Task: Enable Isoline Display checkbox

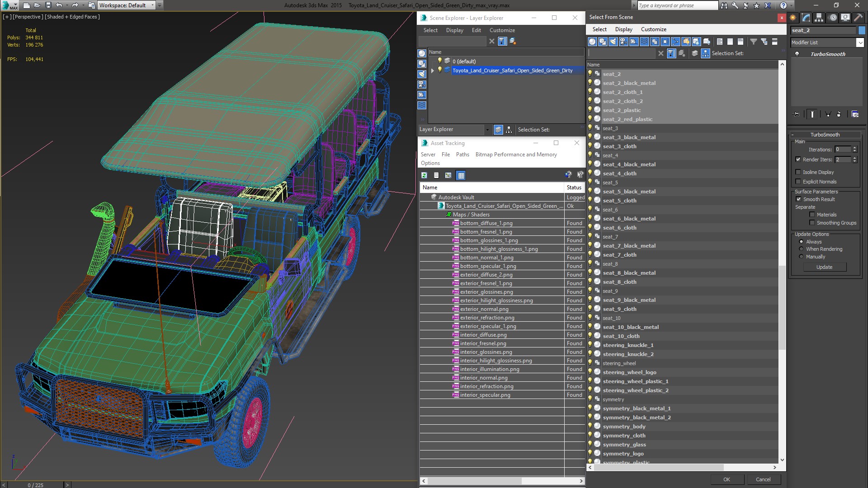Action: (x=798, y=172)
